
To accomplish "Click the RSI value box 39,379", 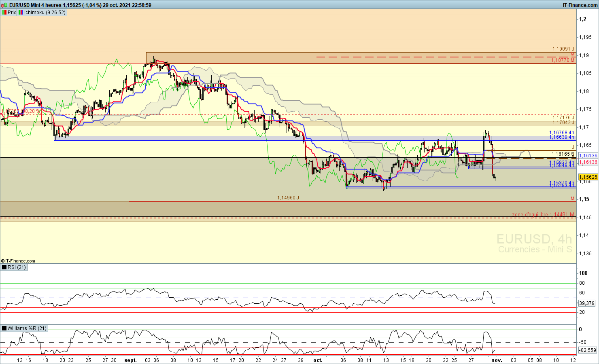I will (x=586, y=303).
